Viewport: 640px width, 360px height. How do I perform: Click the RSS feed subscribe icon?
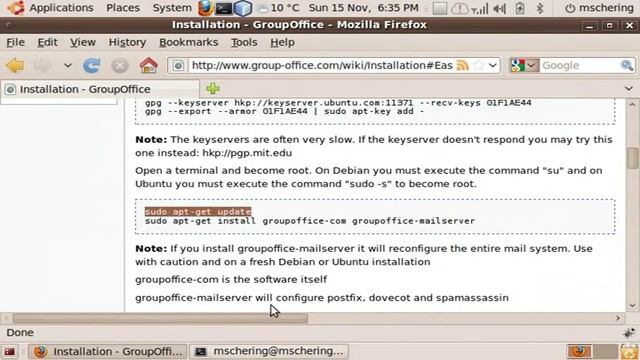(462, 65)
